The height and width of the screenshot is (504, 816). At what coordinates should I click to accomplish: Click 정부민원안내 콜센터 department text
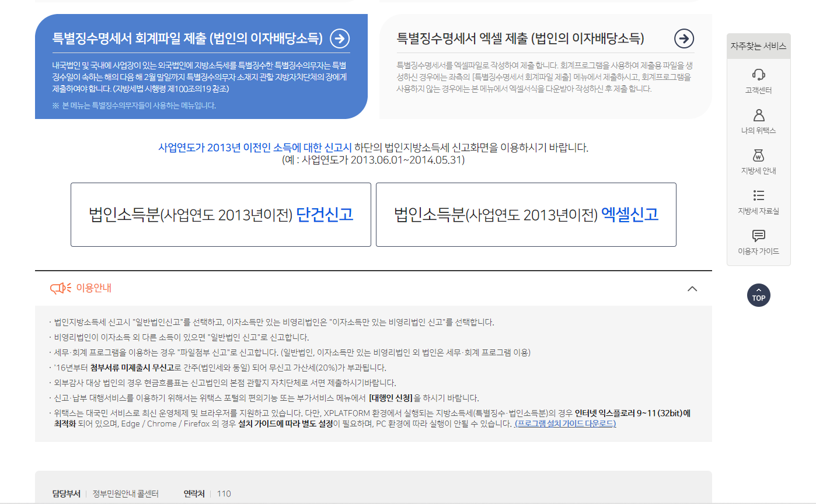click(x=125, y=494)
